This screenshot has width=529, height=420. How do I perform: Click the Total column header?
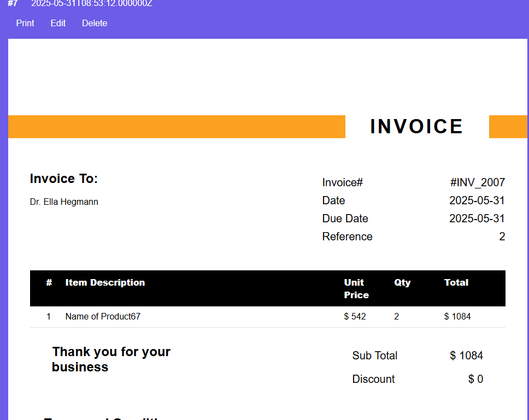(456, 282)
